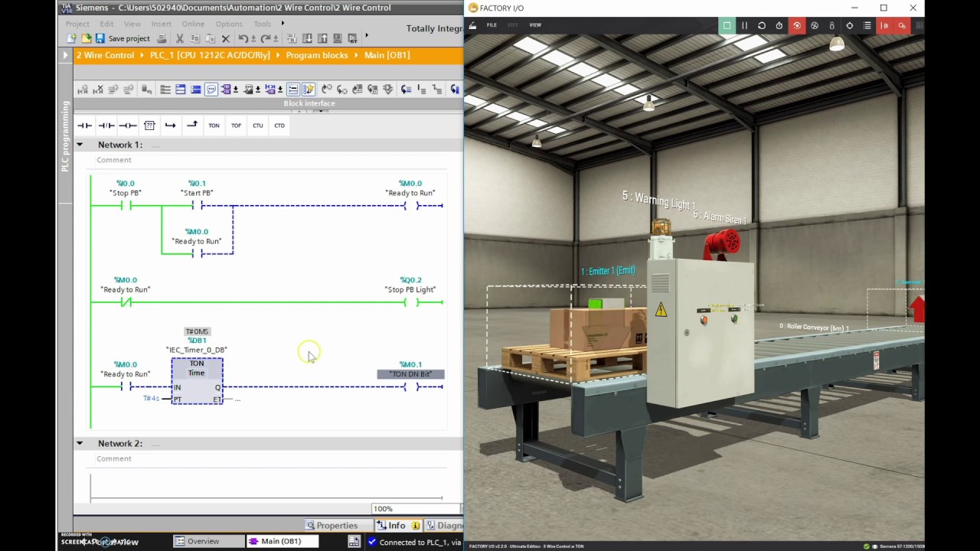Image resolution: width=980 pixels, height=551 pixels.
Task: Open the Online menu
Action: pyautogui.click(x=193, y=24)
